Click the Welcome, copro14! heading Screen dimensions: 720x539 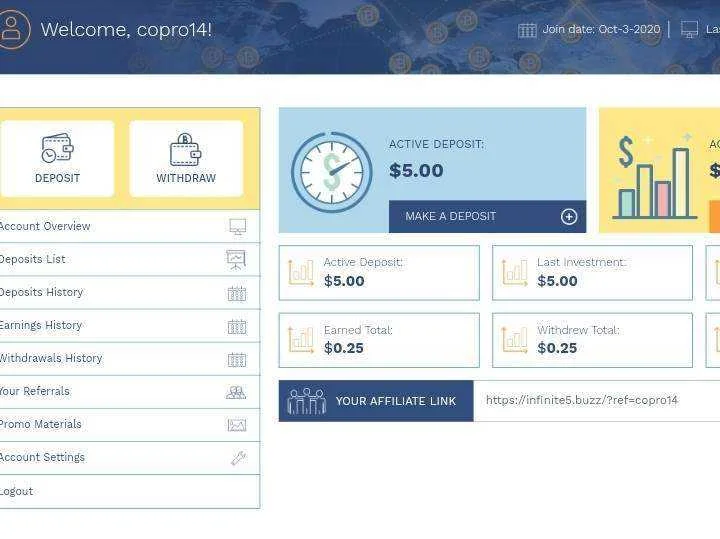click(x=126, y=30)
